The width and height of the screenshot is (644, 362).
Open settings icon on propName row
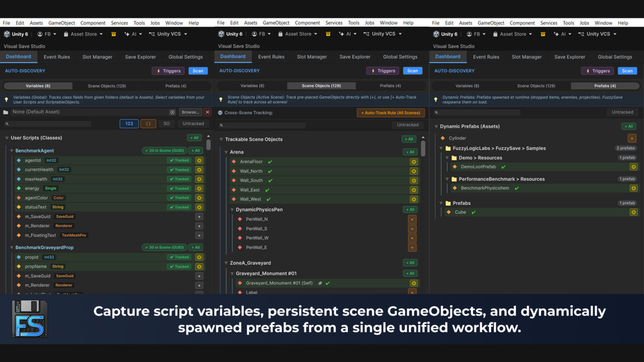(x=199, y=267)
